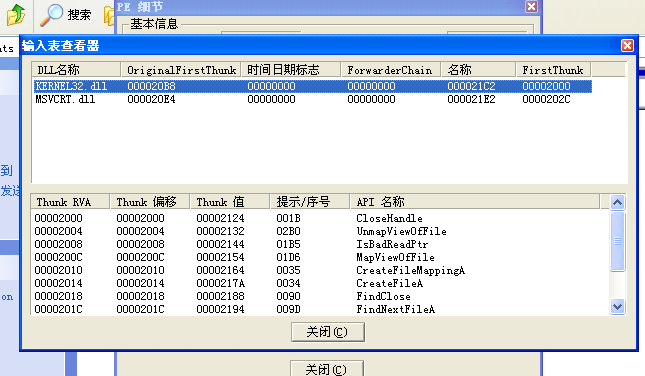
Task: Click FirstThunk value 0000202C
Action: point(546,99)
